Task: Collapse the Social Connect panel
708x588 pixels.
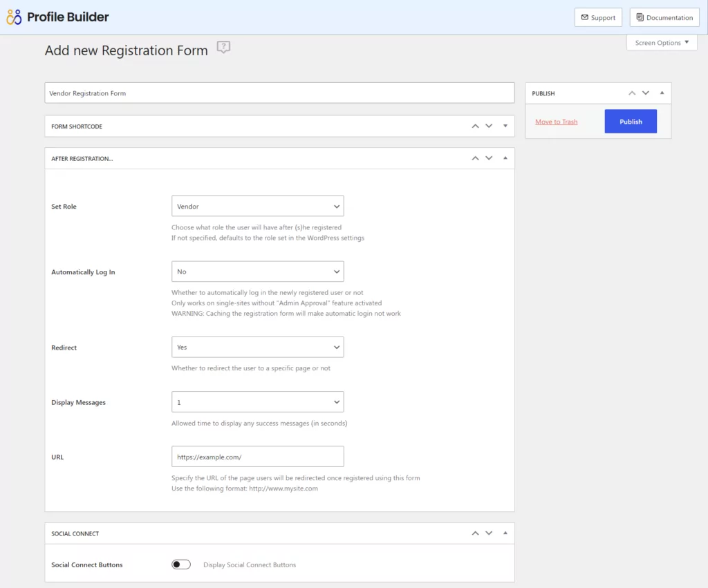Action: [505, 533]
